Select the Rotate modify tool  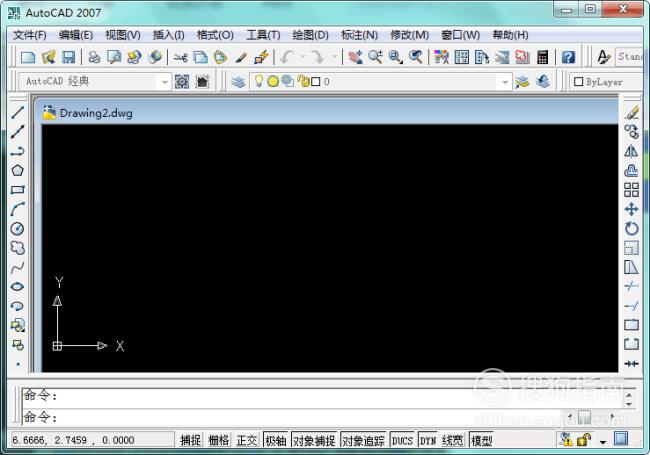631,228
